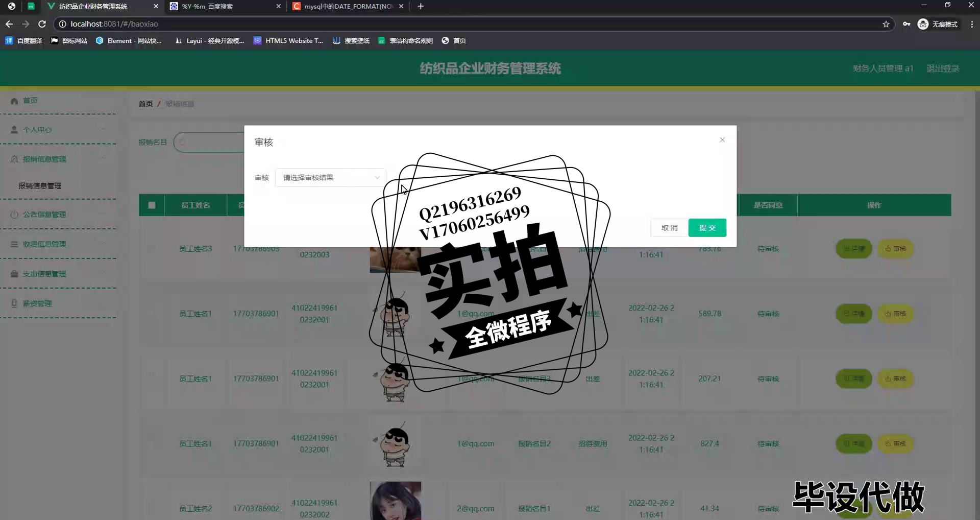Close the mysql中的DATE_FORMAT tab

pos(401,6)
